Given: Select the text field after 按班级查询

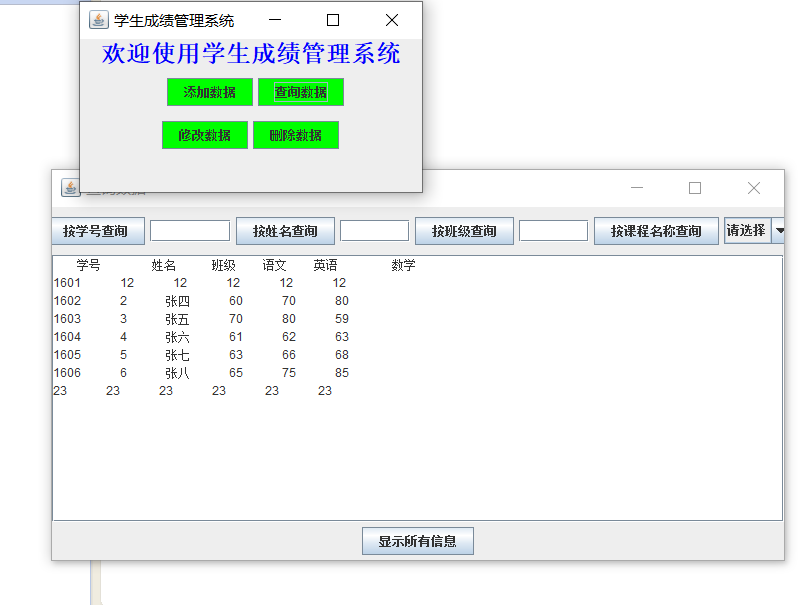Looking at the screenshot, I should (x=553, y=231).
